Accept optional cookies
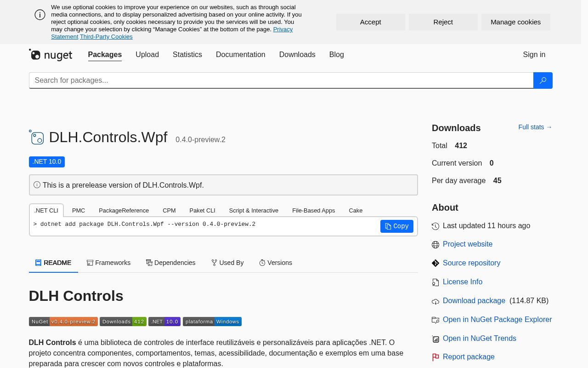 [x=371, y=22]
